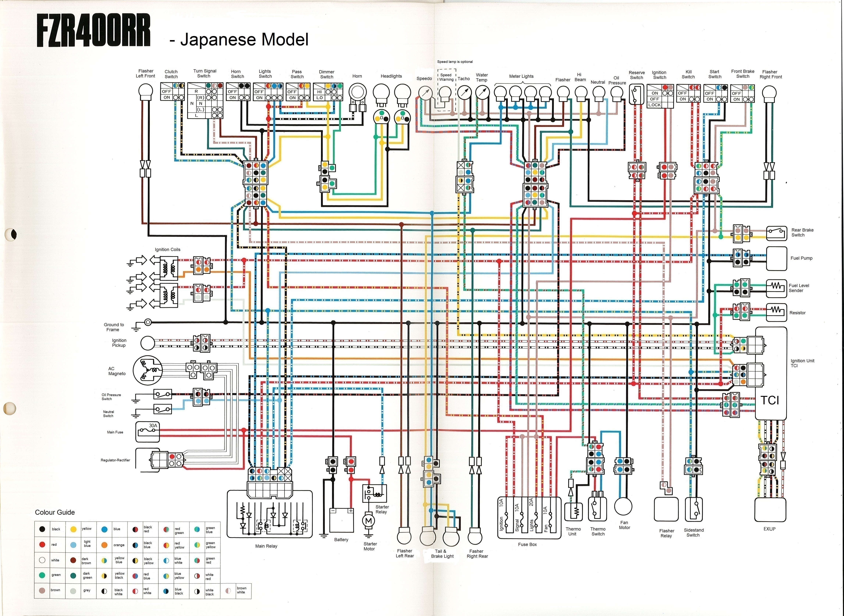844x616 pixels.
Task: Click the 'Colour Guide' heading
Action: tap(55, 512)
